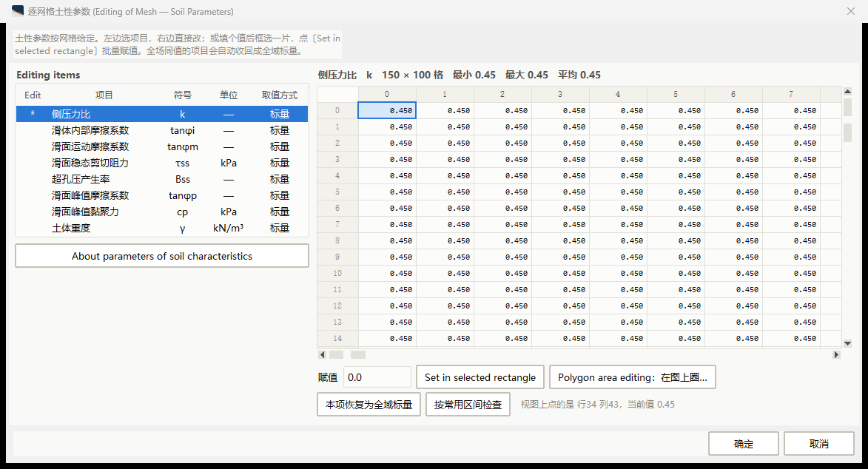
Task: Select cell at row 12 column 6
Action: pyautogui.click(x=733, y=306)
